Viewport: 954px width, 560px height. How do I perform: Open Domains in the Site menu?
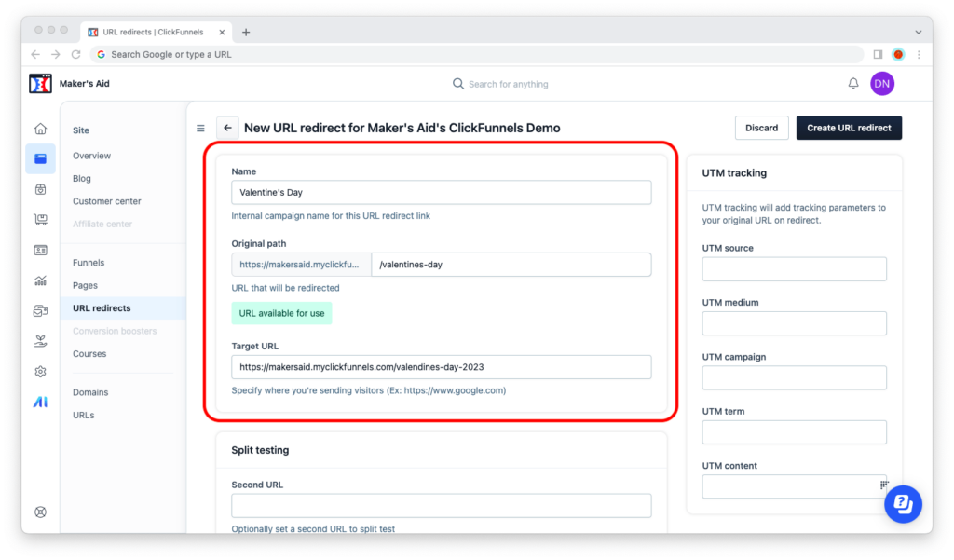90,392
